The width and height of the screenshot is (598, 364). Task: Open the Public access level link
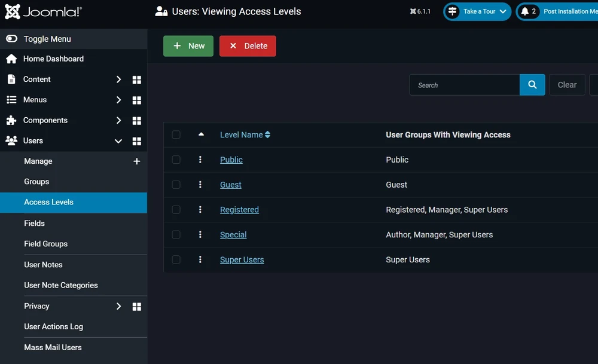(231, 160)
